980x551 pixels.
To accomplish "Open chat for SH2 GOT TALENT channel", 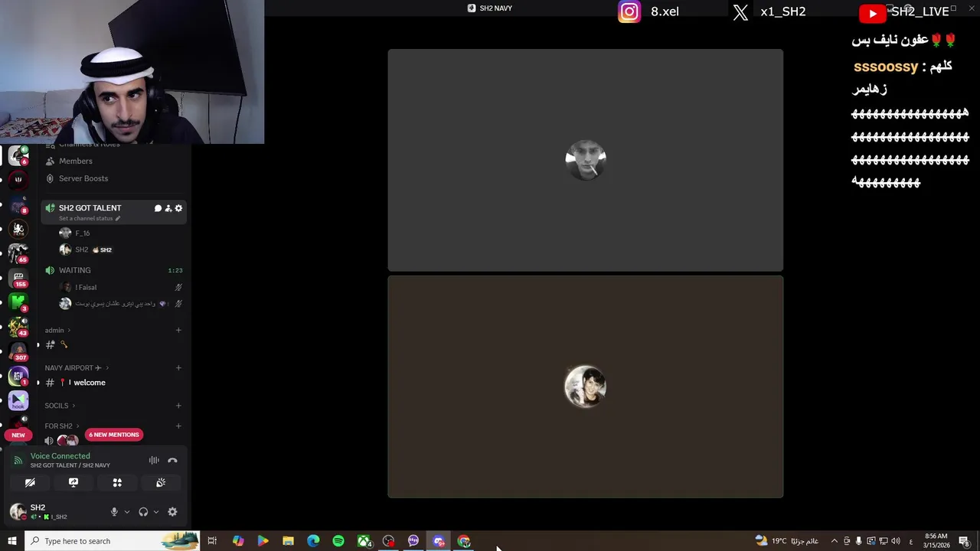I will click(x=158, y=208).
